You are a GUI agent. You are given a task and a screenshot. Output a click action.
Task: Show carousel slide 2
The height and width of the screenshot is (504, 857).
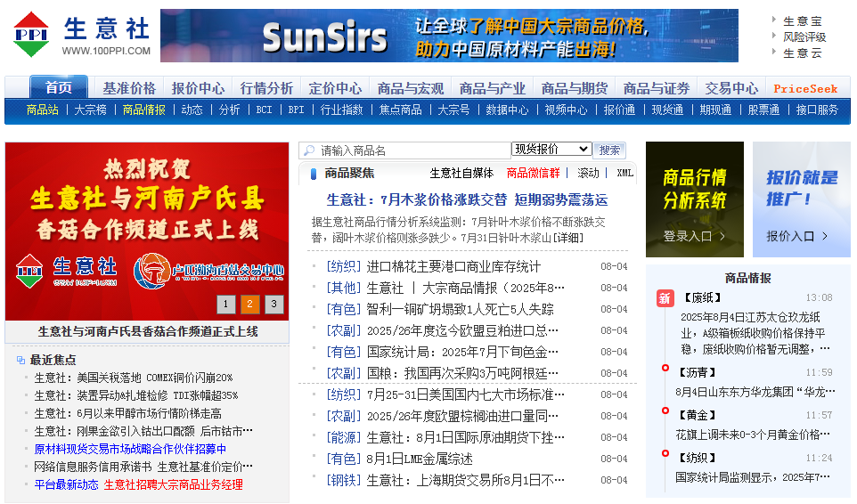click(x=249, y=305)
